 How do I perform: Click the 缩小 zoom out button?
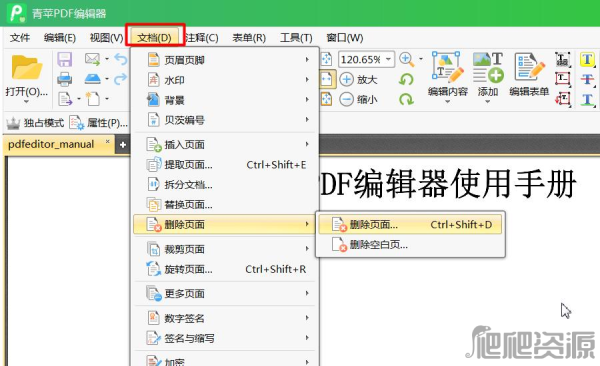359,100
